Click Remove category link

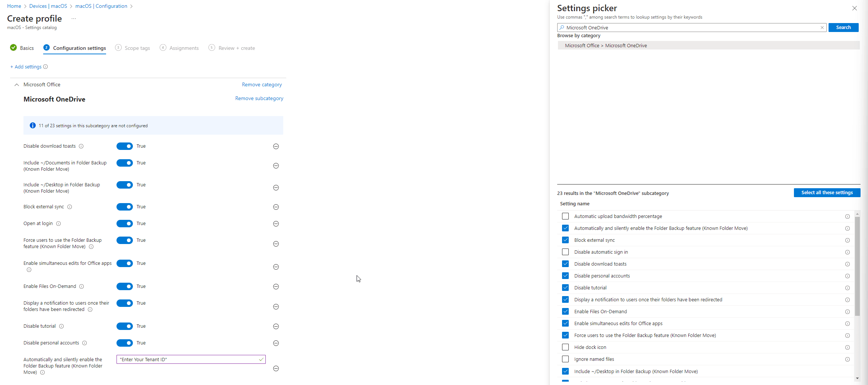click(262, 85)
